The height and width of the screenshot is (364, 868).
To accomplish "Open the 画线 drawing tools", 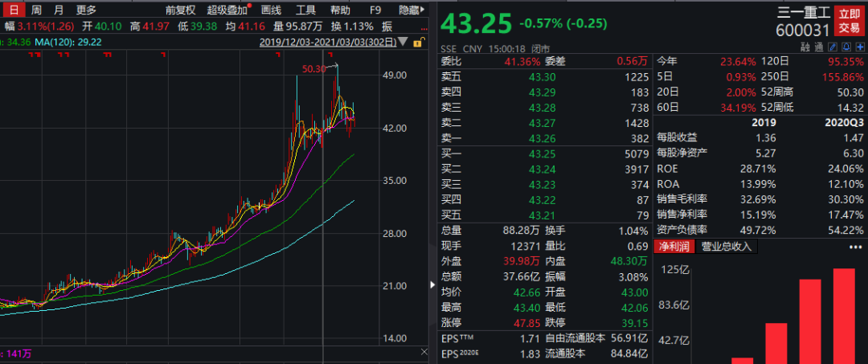I will click(271, 10).
